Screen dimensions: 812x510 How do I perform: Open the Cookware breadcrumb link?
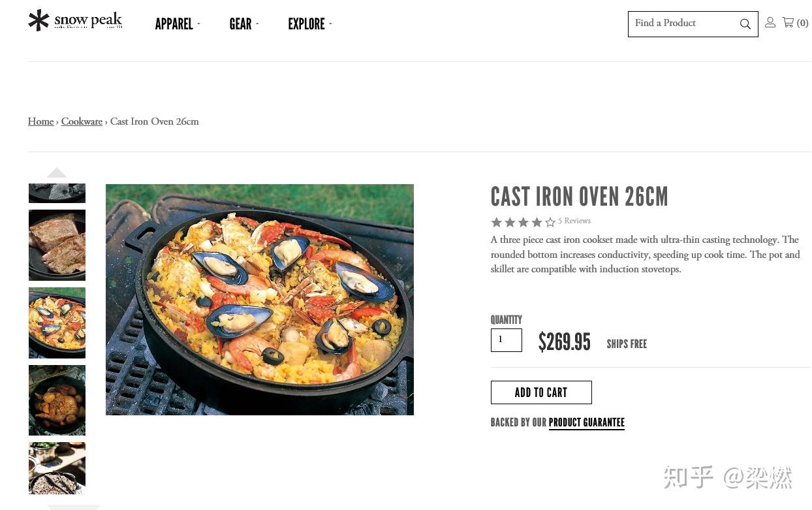(x=82, y=121)
